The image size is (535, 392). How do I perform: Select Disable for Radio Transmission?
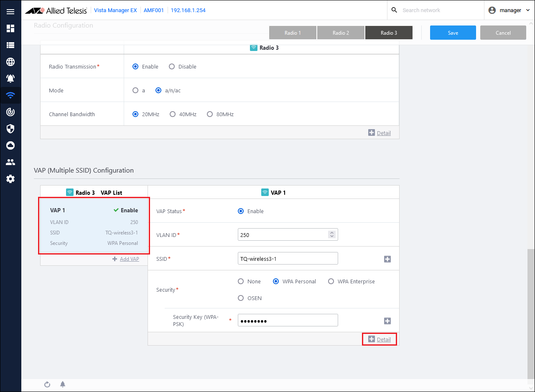172,66
